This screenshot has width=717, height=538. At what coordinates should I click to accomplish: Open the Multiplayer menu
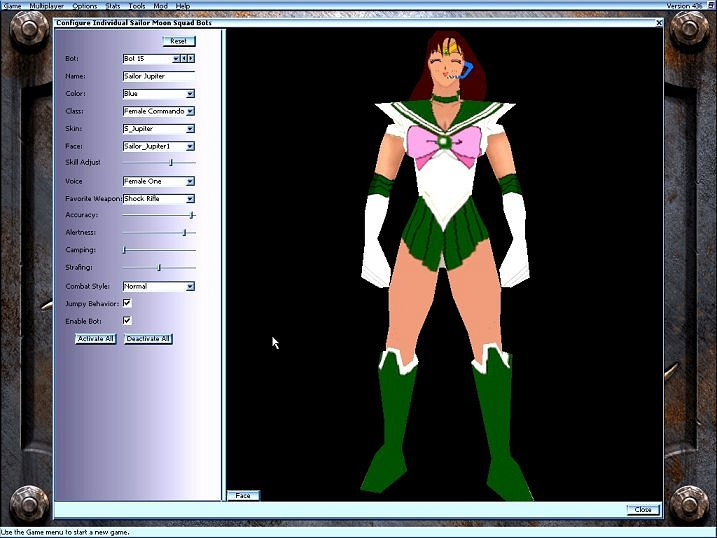(x=47, y=6)
